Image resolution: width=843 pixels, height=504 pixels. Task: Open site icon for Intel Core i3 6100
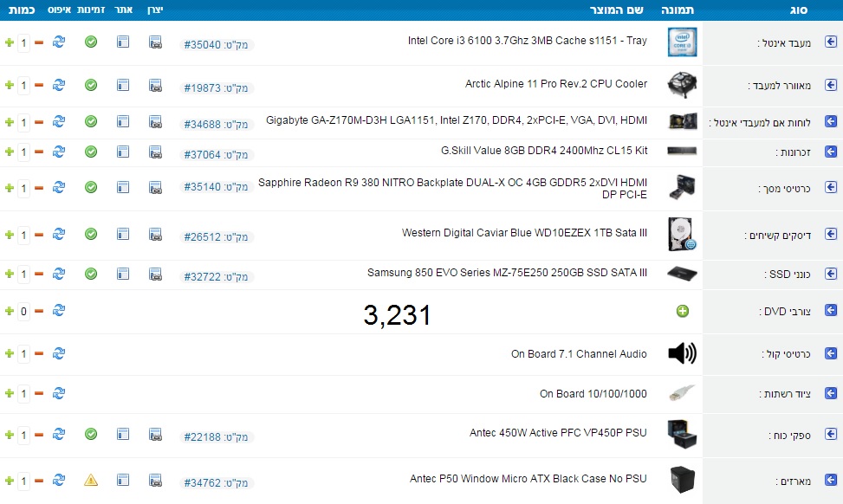tap(123, 42)
